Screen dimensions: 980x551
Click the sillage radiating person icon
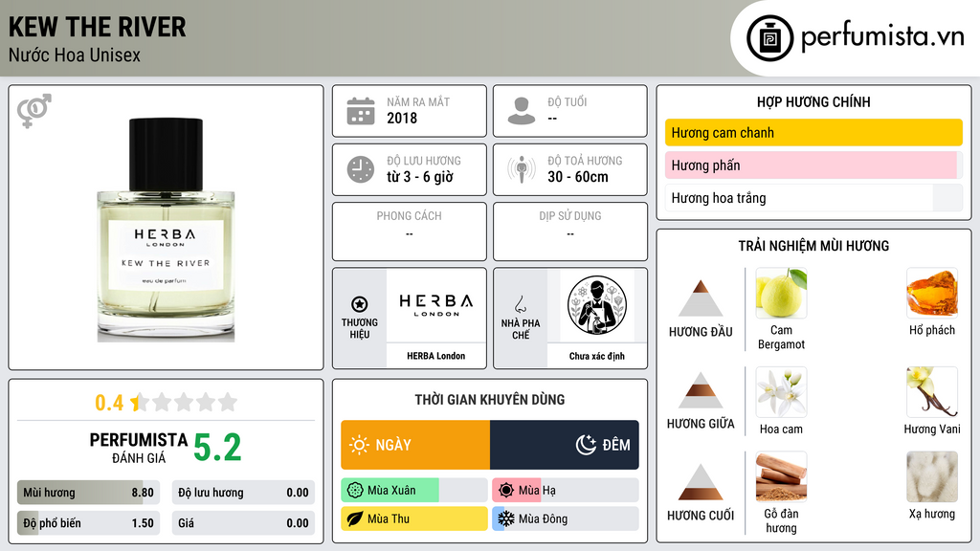[x=522, y=169]
